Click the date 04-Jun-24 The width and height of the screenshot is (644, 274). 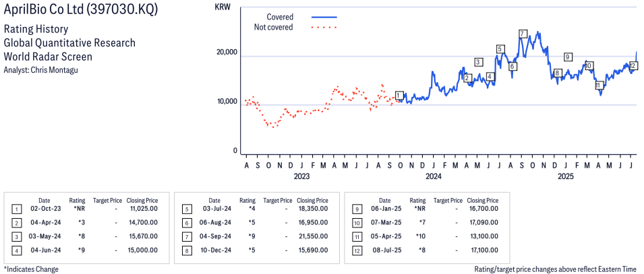point(46,250)
